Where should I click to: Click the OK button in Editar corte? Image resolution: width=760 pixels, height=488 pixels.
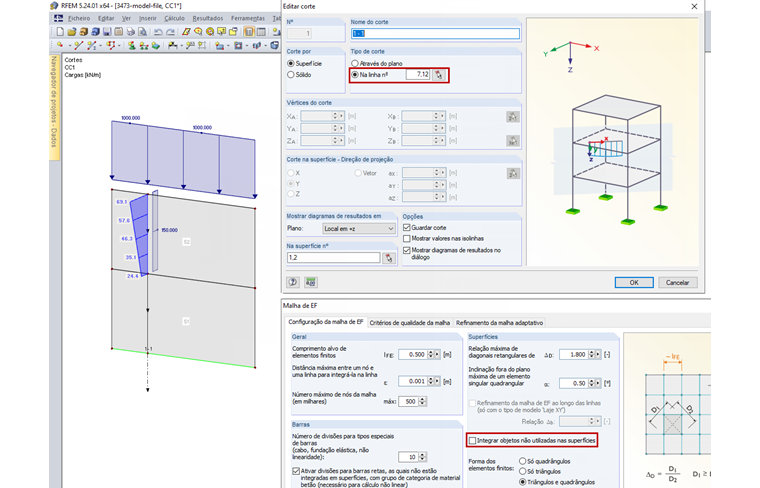[x=634, y=282]
